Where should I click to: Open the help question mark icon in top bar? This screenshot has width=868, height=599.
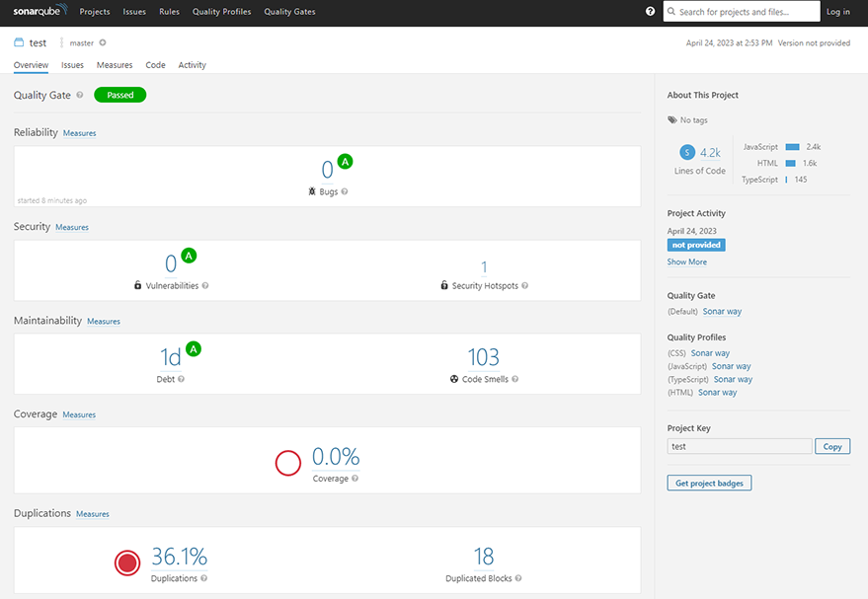650,11
